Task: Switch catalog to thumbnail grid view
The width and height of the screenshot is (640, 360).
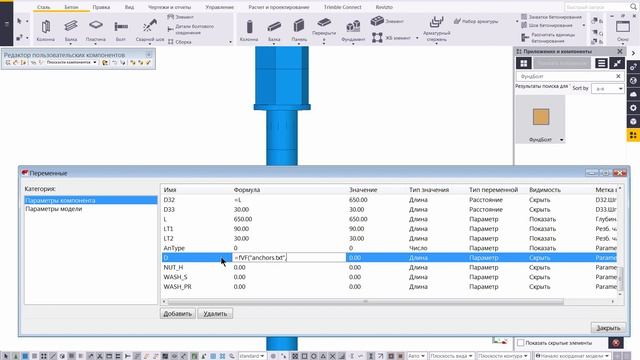Action: point(524,63)
